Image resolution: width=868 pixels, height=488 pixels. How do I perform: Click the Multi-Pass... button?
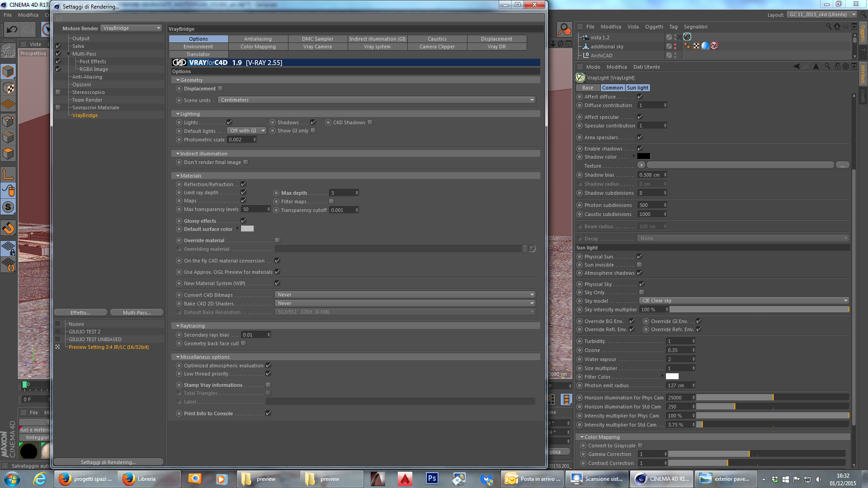[137, 313]
